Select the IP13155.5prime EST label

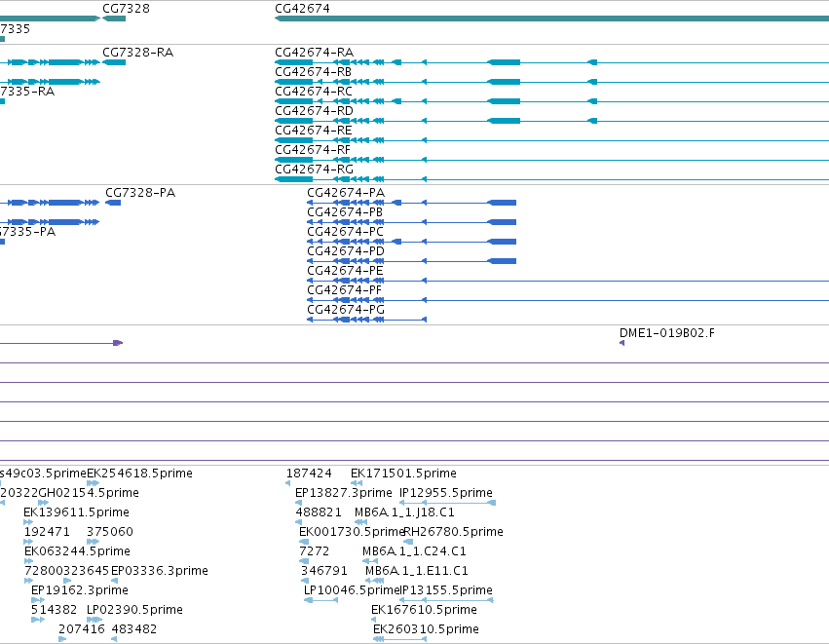point(447,590)
